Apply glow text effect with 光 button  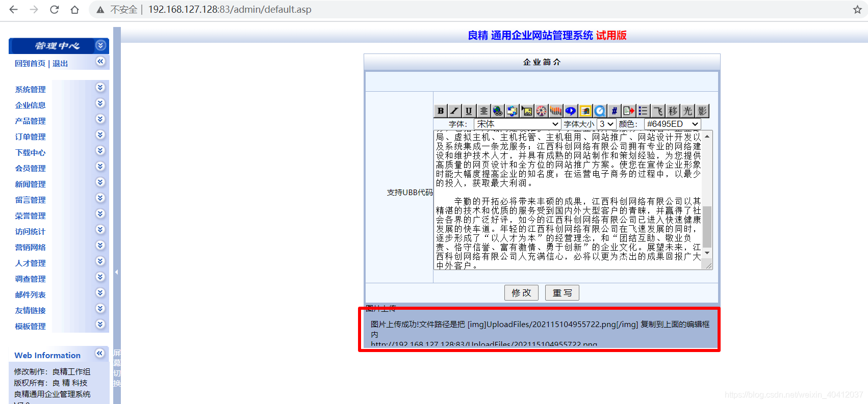(687, 111)
